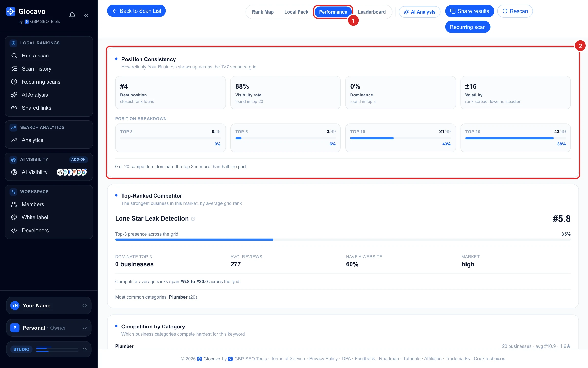Click the Best position #4 card
Image resolution: width=588 pixels, height=368 pixels.
click(170, 93)
